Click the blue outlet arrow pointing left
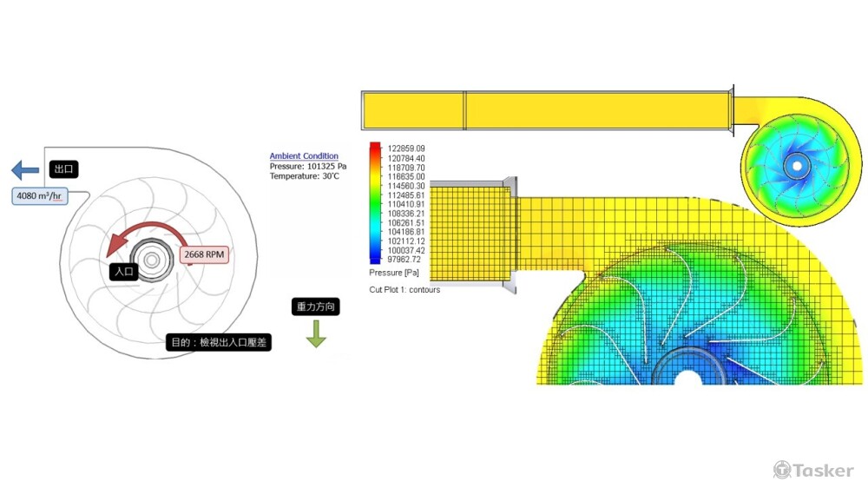This screenshot has width=868, height=488. coord(25,169)
